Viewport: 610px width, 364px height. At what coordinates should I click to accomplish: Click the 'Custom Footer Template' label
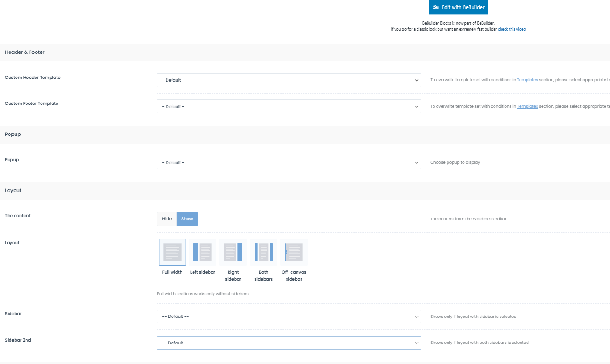31,104
